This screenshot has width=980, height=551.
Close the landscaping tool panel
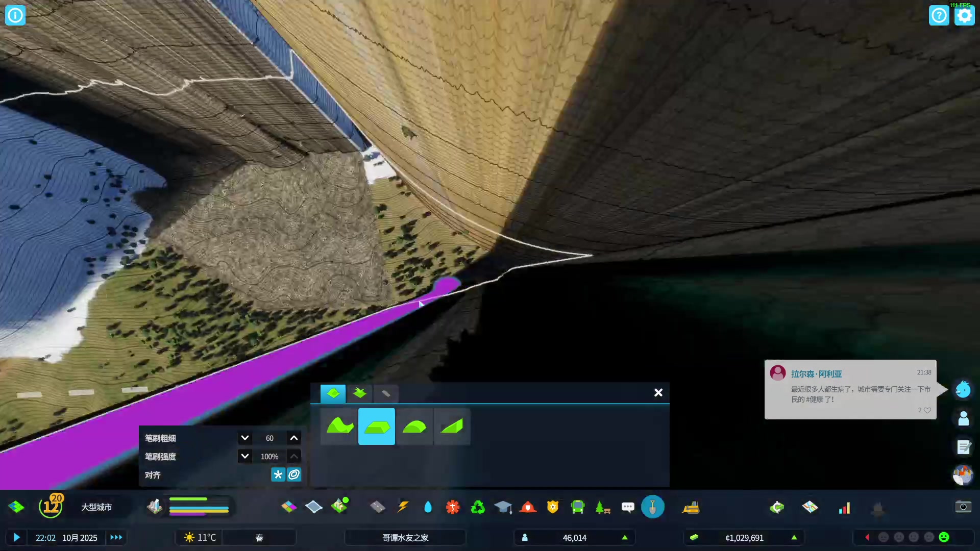658,392
